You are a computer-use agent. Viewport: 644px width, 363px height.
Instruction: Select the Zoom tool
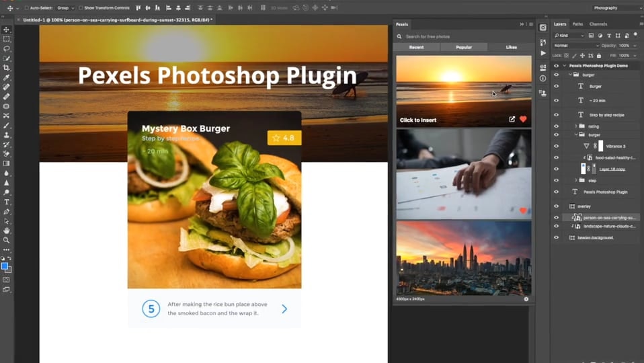tap(7, 240)
